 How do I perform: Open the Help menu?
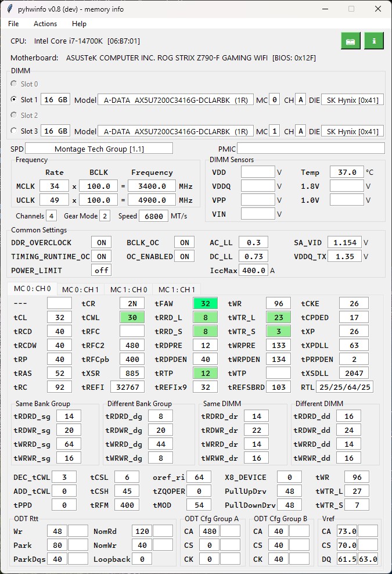point(79,23)
